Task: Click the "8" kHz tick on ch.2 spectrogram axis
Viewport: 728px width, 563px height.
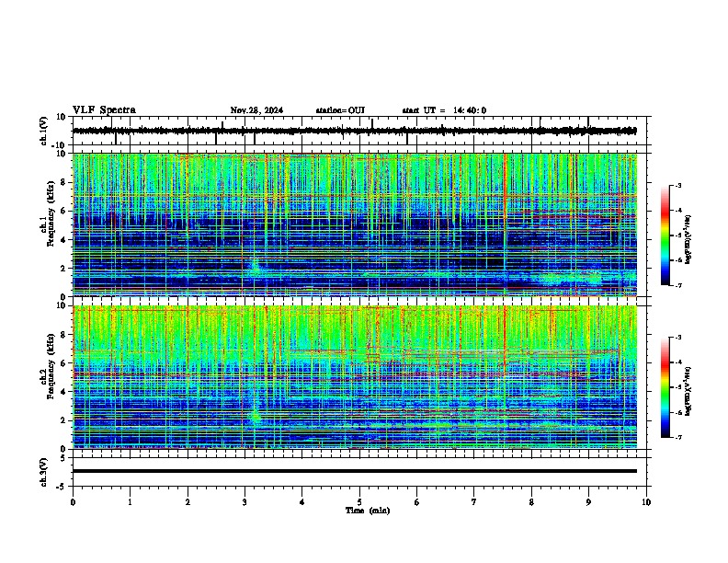Action: (x=64, y=335)
